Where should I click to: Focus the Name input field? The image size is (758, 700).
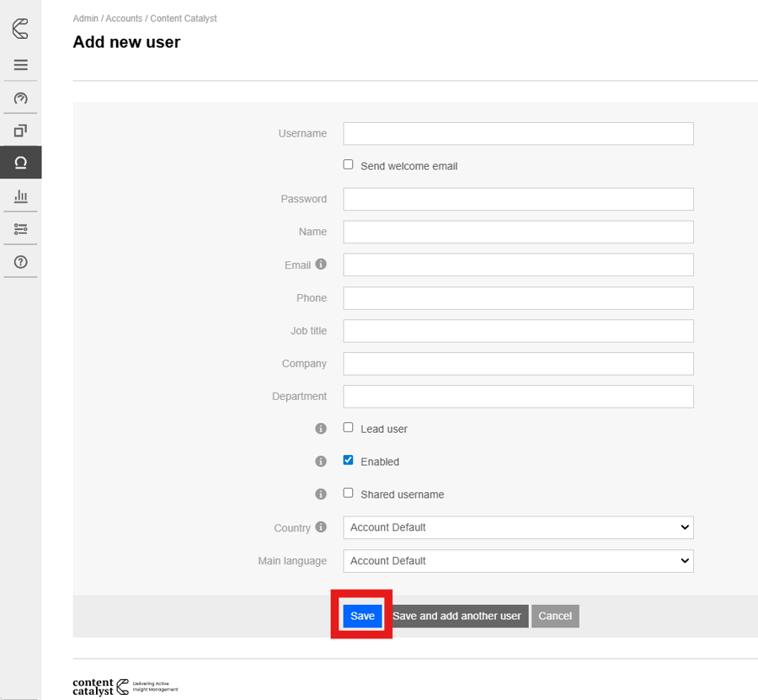pos(518,232)
